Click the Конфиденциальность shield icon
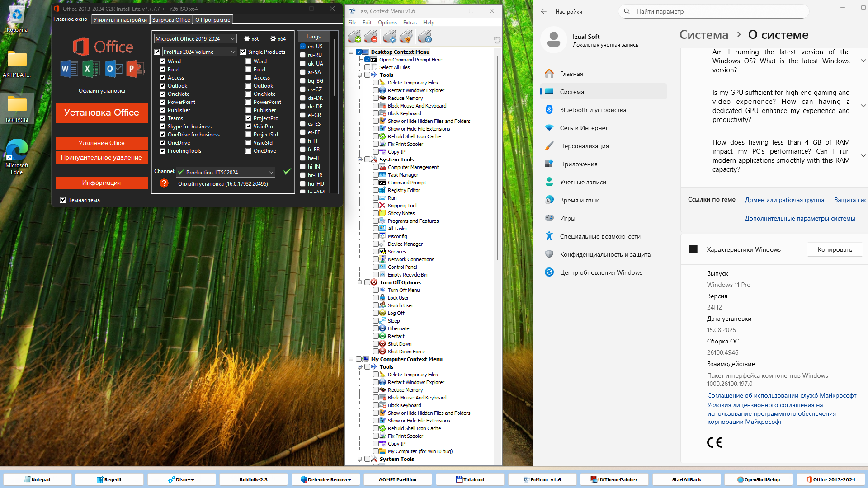The image size is (868, 488). click(549, 254)
